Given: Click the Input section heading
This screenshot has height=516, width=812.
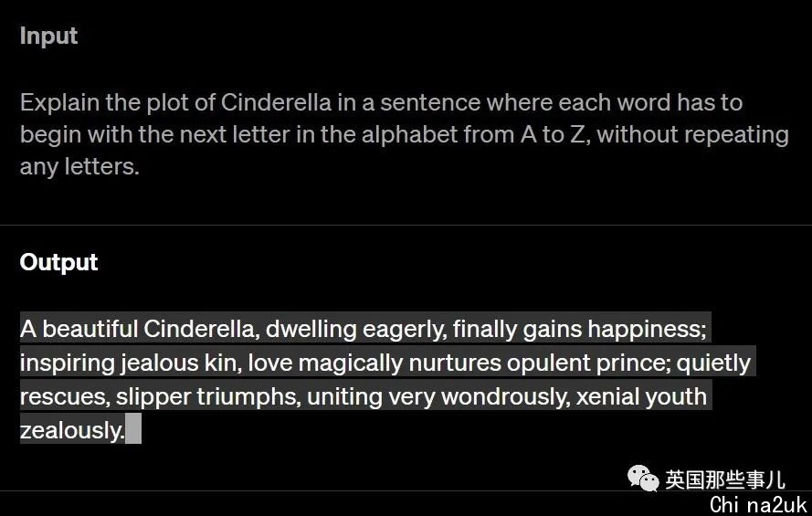Looking at the screenshot, I should tap(48, 37).
